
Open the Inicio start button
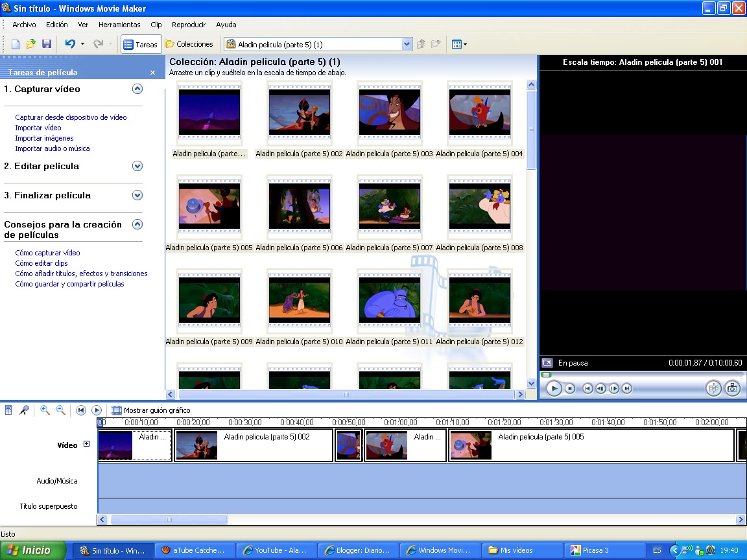tap(32, 550)
